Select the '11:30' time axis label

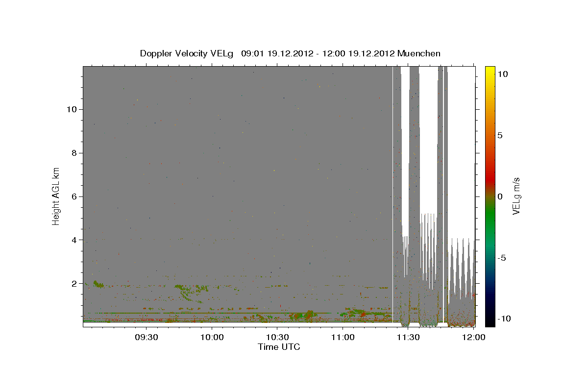click(x=408, y=338)
